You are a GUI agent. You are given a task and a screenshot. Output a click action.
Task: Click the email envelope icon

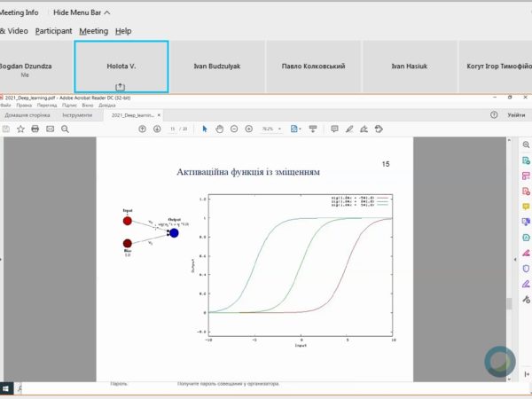click(50, 129)
